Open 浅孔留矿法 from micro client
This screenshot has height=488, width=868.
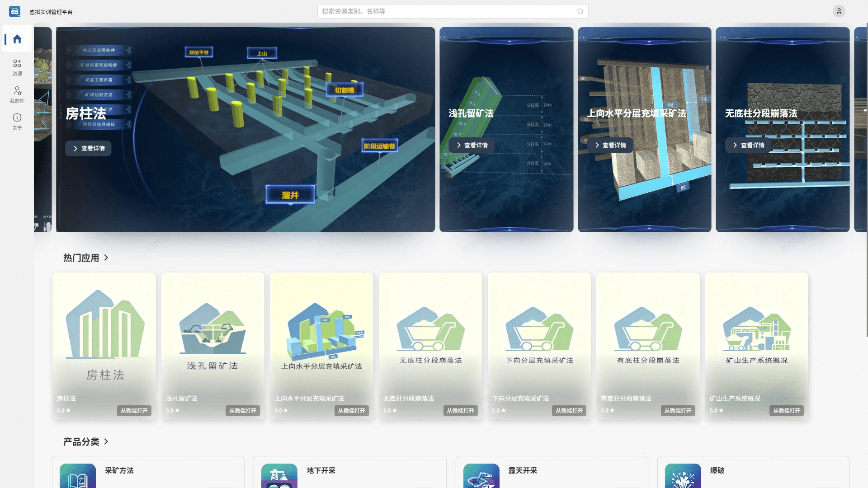click(x=242, y=410)
